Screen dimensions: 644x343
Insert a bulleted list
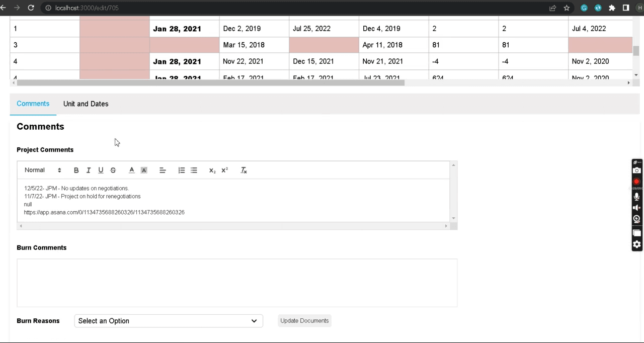coord(194,170)
